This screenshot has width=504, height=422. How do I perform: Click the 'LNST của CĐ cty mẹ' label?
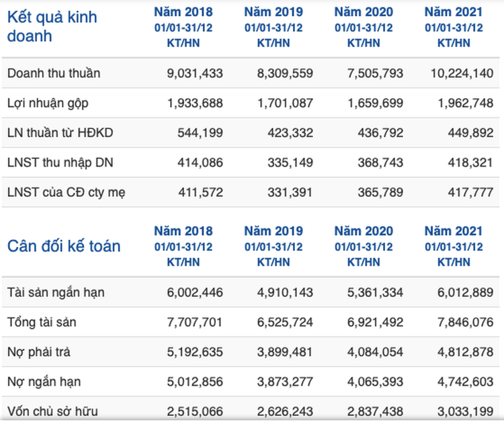pyautogui.click(x=67, y=193)
